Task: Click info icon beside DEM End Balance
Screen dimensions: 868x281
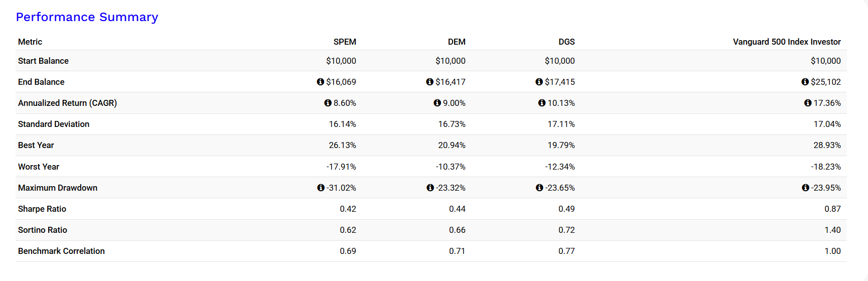Action: click(429, 82)
